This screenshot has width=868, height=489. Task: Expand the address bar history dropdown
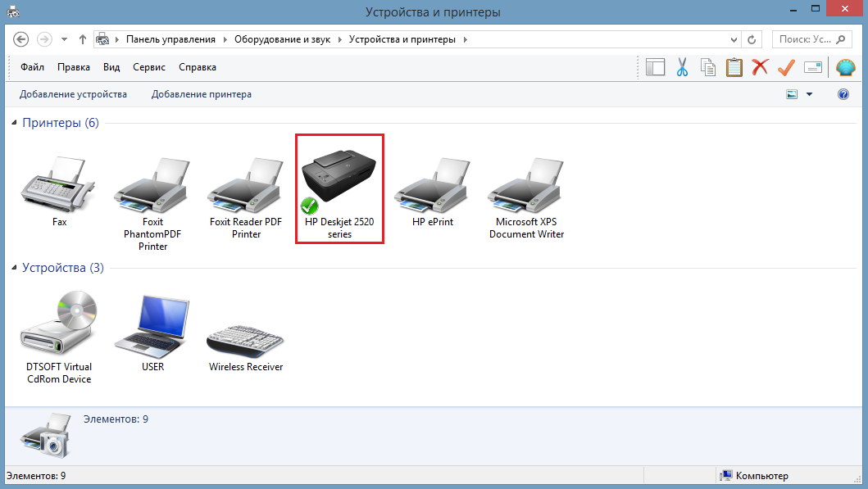click(x=734, y=39)
